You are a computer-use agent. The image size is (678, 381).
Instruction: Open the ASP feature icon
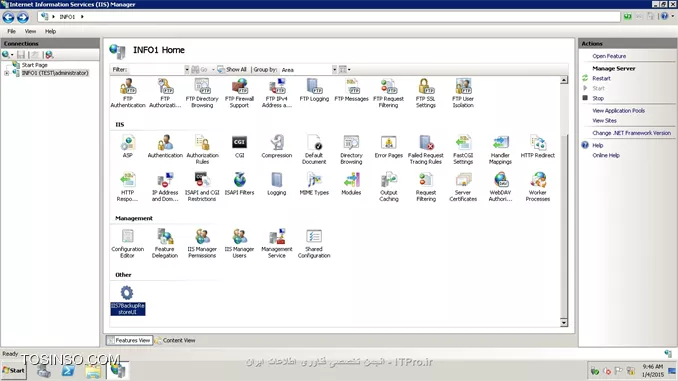pos(128,146)
